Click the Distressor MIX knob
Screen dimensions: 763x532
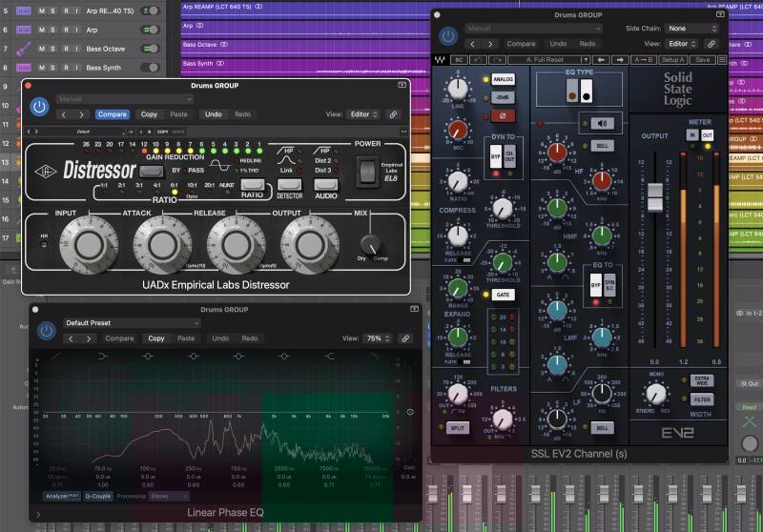pyautogui.click(x=370, y=245)
